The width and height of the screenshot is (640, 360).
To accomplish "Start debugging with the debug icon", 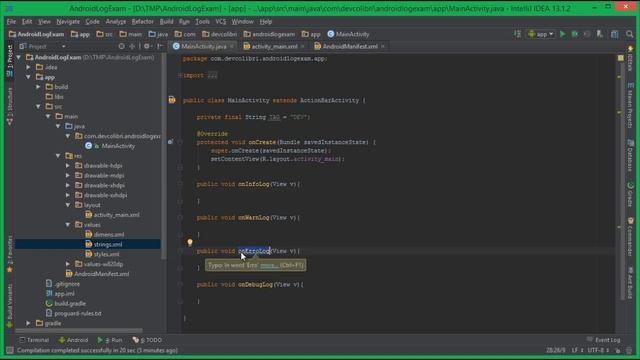I will pyautogui.click(x=575, y=34).
